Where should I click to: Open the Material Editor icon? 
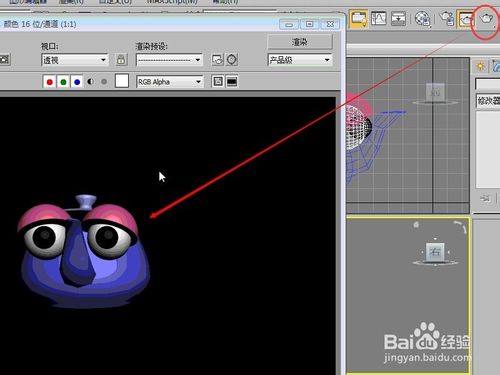click(x=422, y=19)
